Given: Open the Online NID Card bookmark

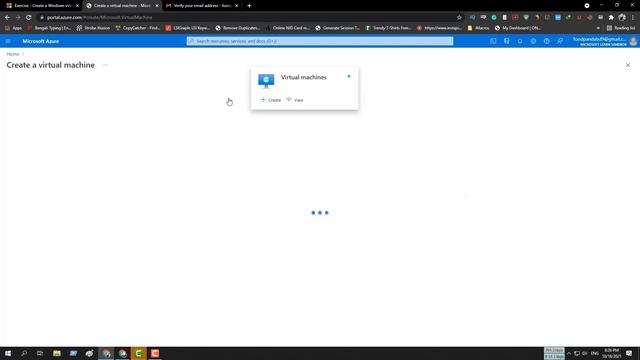Looking at the screenshot, I should 287,28.
